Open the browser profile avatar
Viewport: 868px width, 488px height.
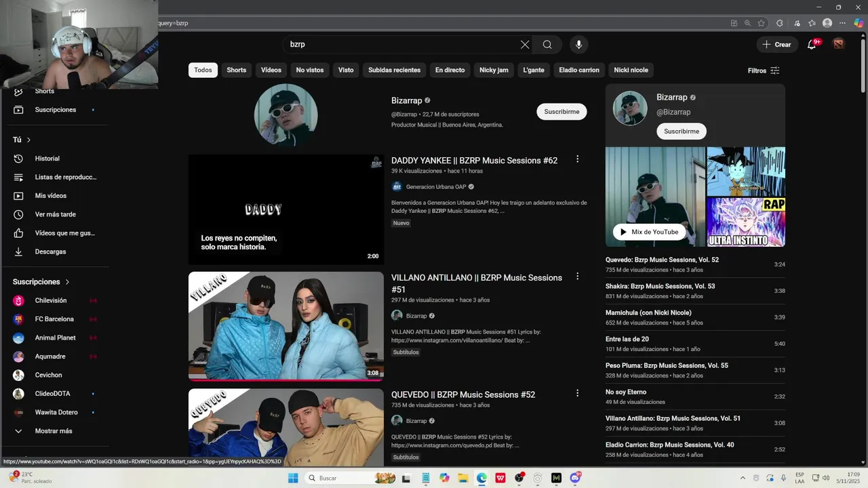827,23
